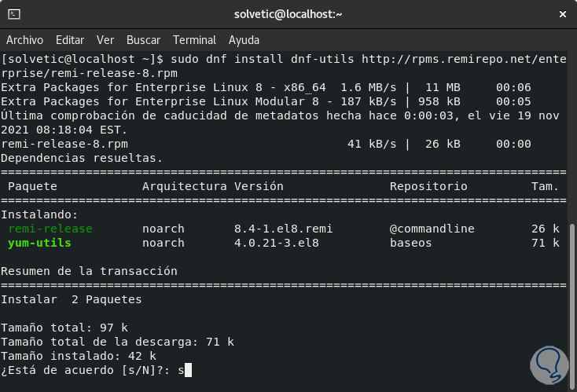
Task: Expand the Ver menu
Action: point(105,39)
